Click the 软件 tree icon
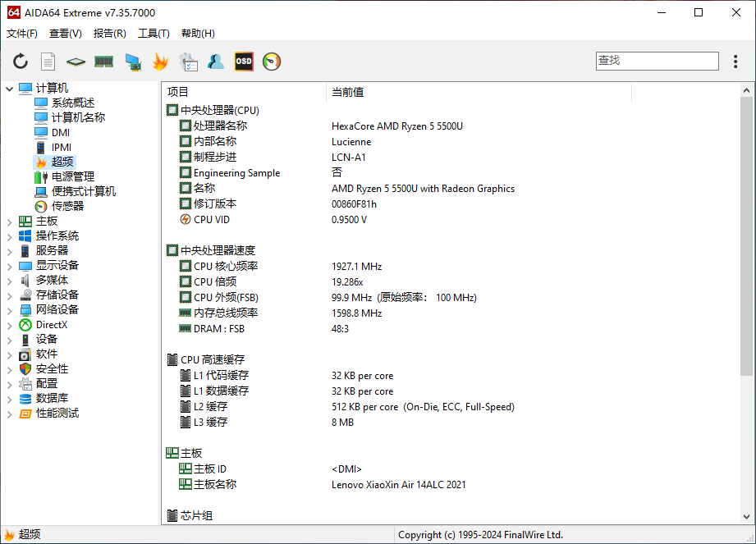Screen dimensions: 756x544 pyautogui.click(x=25, y=354)
